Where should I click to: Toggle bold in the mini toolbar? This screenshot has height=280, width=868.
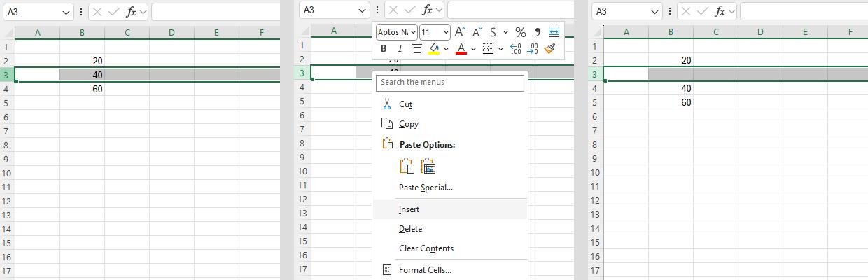(x=384, y=49)
